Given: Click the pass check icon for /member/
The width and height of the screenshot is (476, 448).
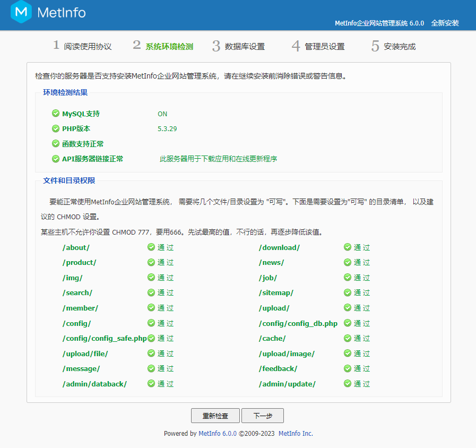Looking at the screenshot, I should point(151,308).
